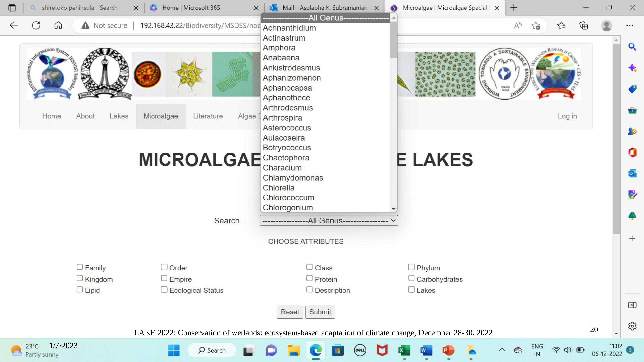This screenshot has width=644, height=362.
Task: Enable the Family checkbox
Action: [80, 267]
